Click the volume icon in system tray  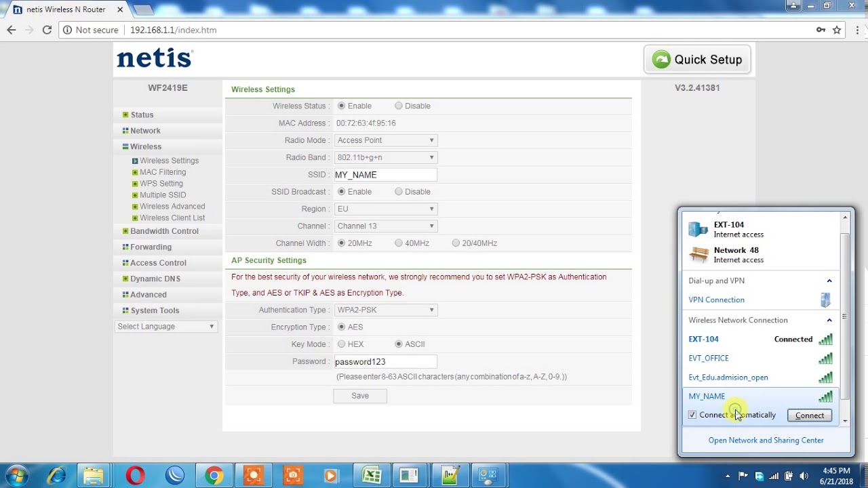[x=804, y=476]
